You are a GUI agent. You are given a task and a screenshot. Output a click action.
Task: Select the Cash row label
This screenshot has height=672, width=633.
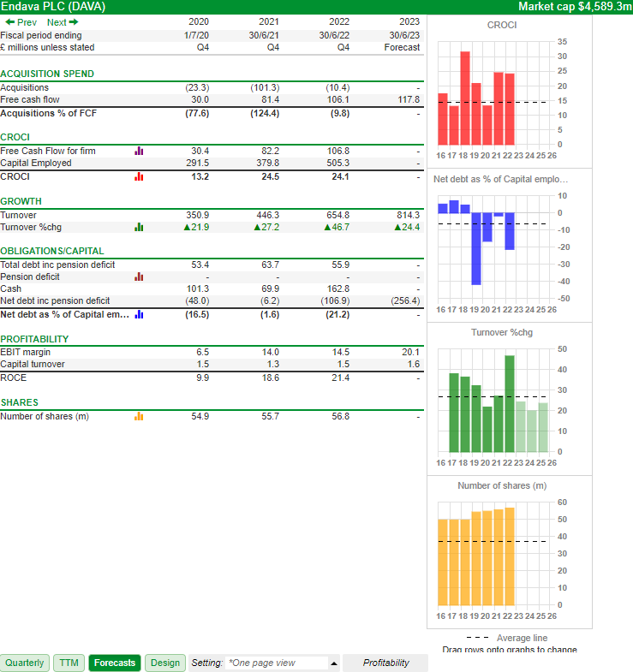point(11,288)
